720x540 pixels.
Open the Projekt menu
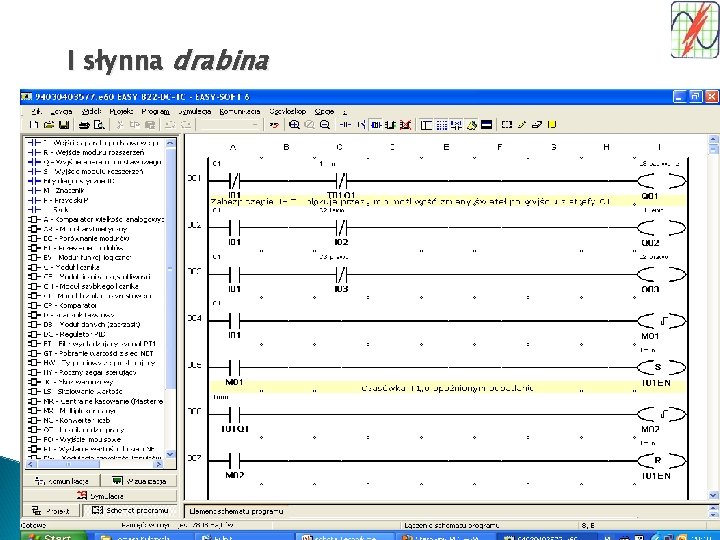click(121, 111)
